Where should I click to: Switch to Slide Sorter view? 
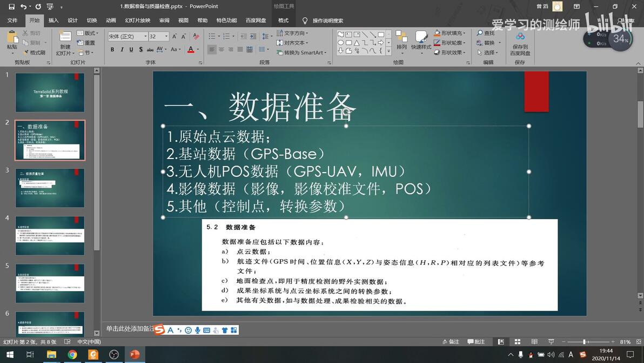click(x=518, y=341)
